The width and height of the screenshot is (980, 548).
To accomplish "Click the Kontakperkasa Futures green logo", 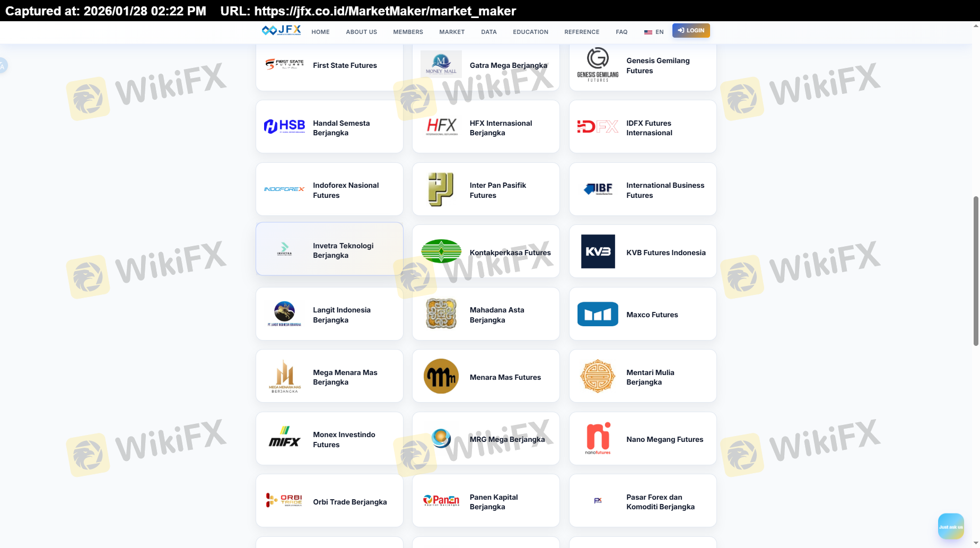I will pyautogui.click(x=441, y=251).
